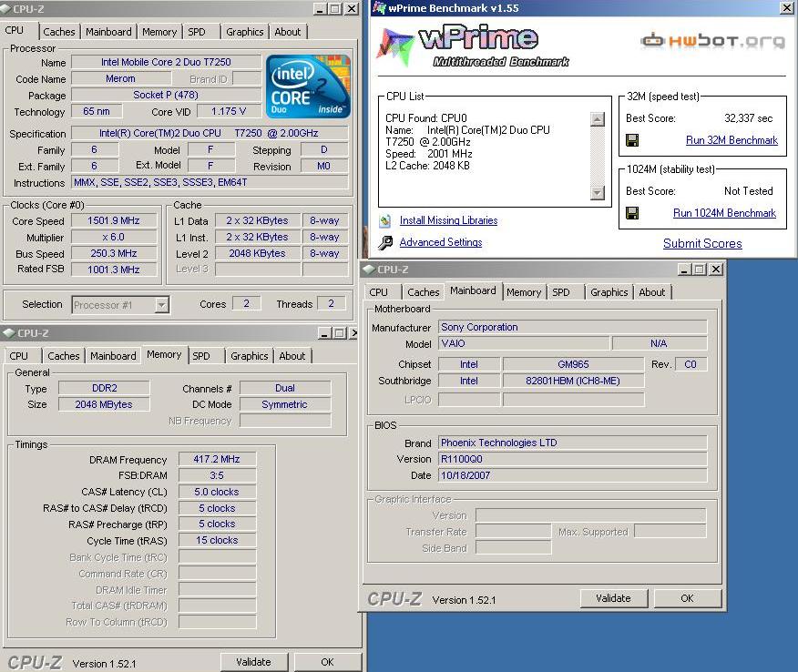The image size is (798, 672).
Task: Click the HWBOT.org logo in wPrime
Action: pyautogui.click(x=712, y=40)
